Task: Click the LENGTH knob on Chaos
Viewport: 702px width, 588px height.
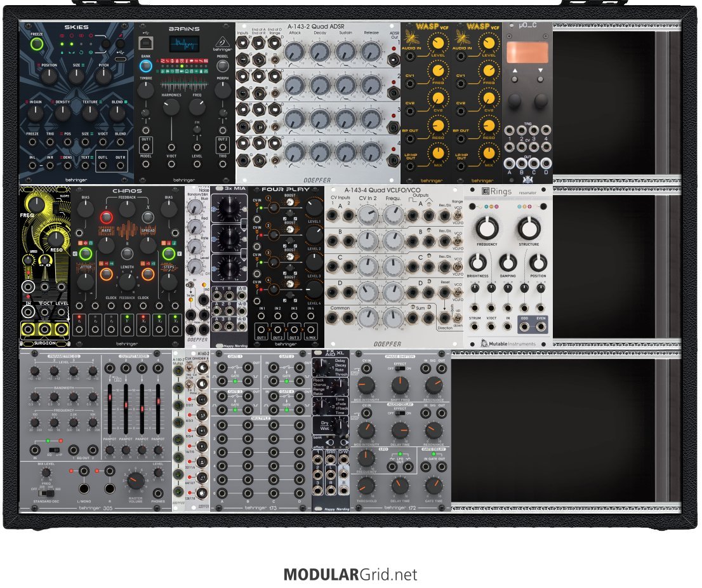Action: (127, 282)
